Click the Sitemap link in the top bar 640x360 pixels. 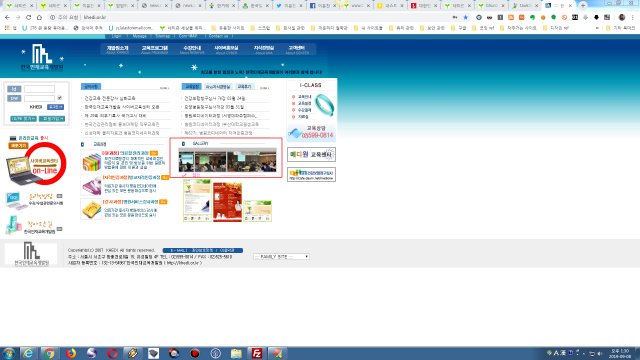[162, 36]
